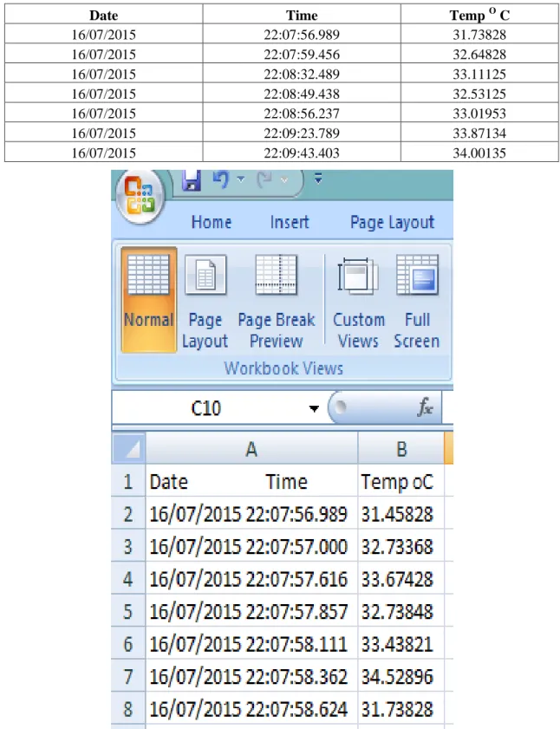Viewport: 560px width, 729px height.
Task: Undo the last action
Action: [221, 179]
